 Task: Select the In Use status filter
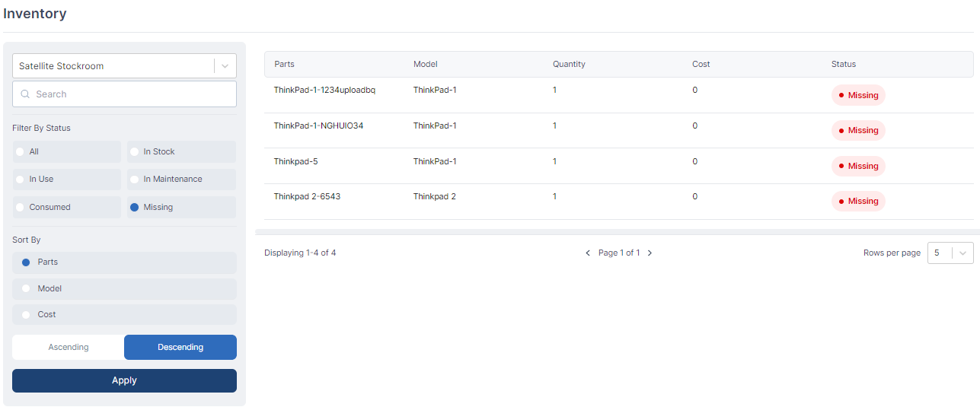point(66,180)
